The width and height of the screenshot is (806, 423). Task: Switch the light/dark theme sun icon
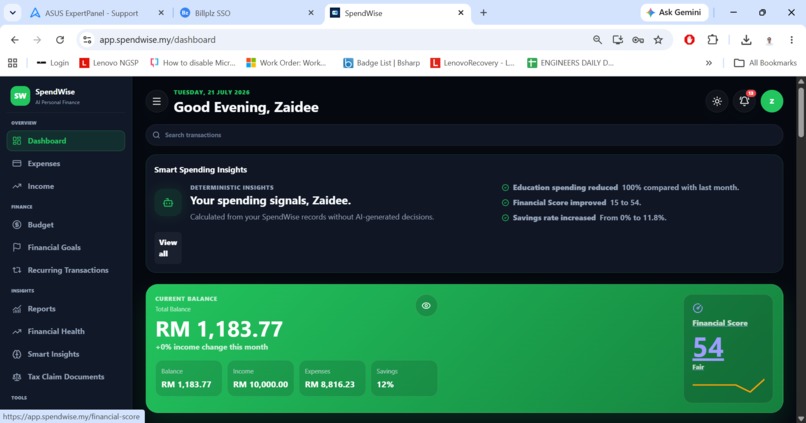(x=717, y=101)
